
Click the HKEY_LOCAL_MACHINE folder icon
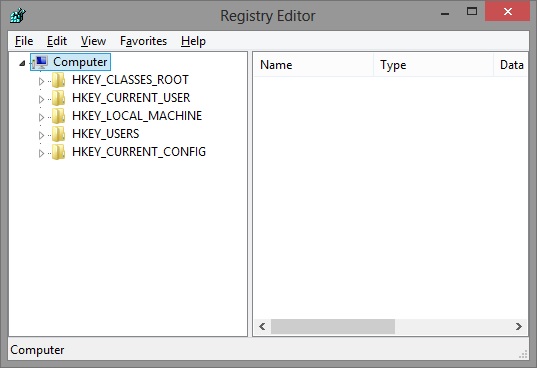(x=59, y=116)
